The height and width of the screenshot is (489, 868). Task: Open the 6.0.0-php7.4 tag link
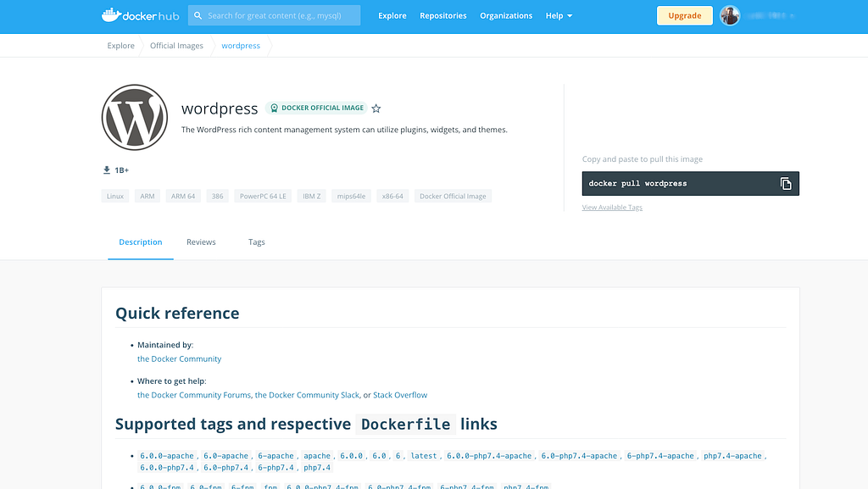[167, 468]
